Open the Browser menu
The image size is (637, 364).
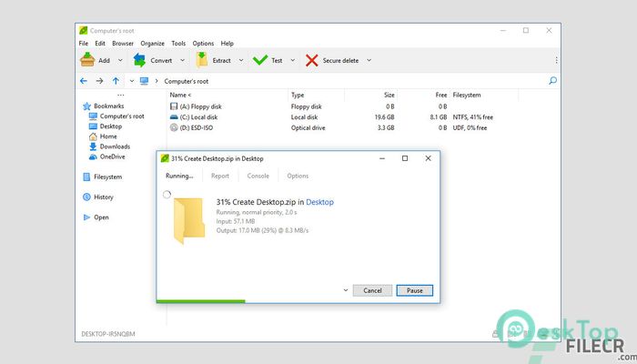(123, 43)
